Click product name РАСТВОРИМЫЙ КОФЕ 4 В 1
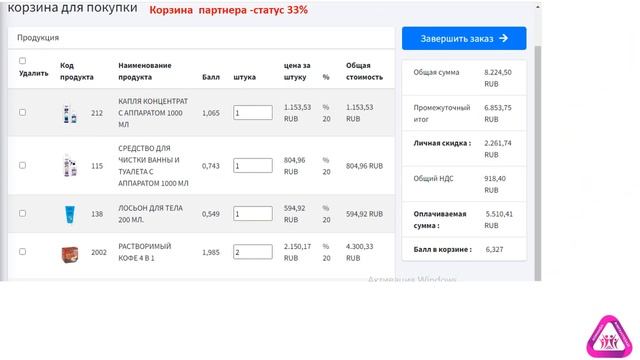 (x=144, y=252)
